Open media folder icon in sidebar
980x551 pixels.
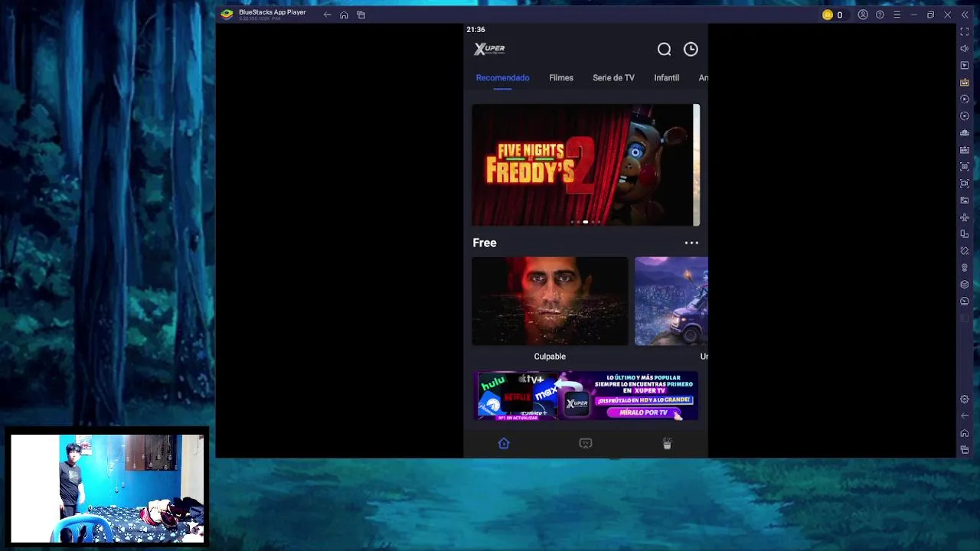(965, 200)
